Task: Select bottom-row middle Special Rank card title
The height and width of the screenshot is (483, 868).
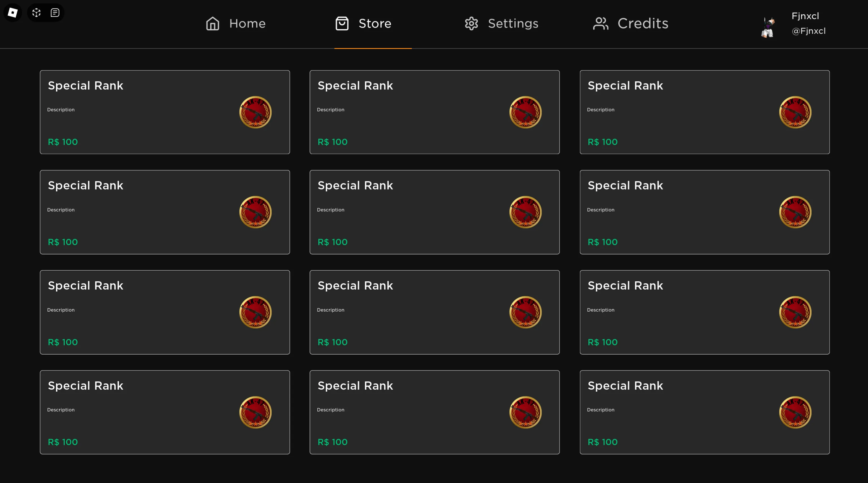Action: (355, 386)
